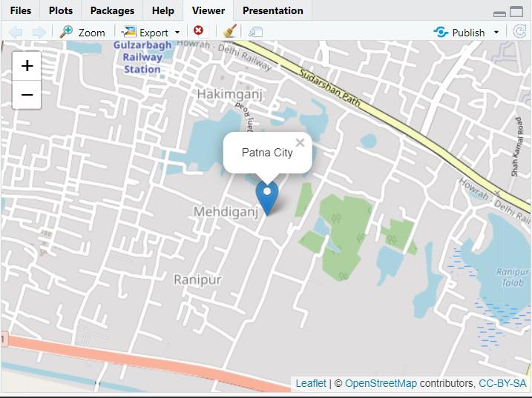This screenshot has width=532, height=398.
Task: Open the OpenStreetMap link
Action: point(381,383)
